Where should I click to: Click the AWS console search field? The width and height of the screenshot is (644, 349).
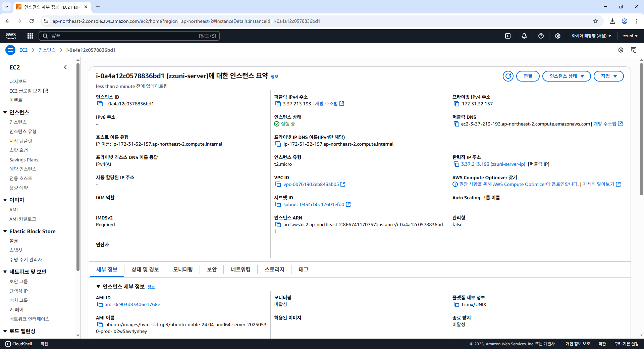(x=129, y=36)
